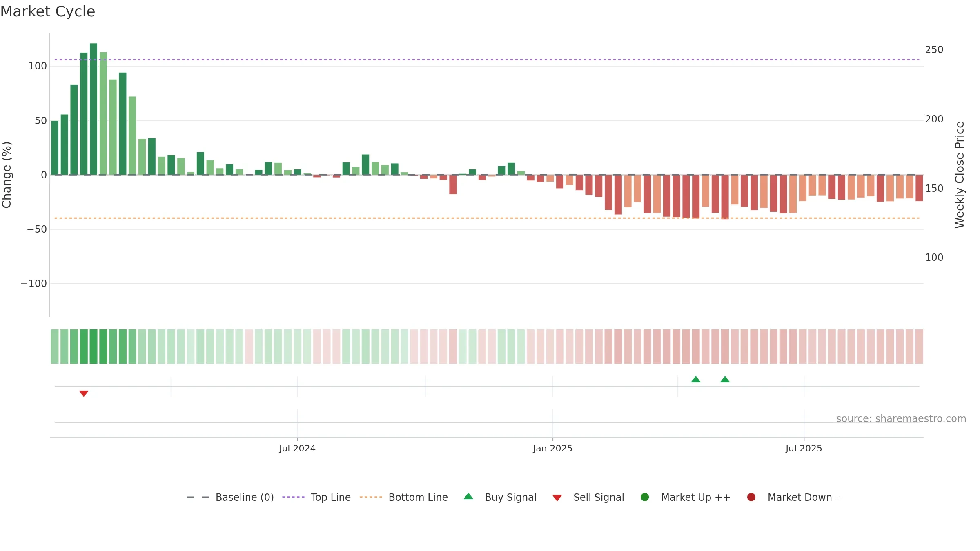Click the Change (%) axis title
Viewport: 980px width, 551px height.
[x=7, y=175]
